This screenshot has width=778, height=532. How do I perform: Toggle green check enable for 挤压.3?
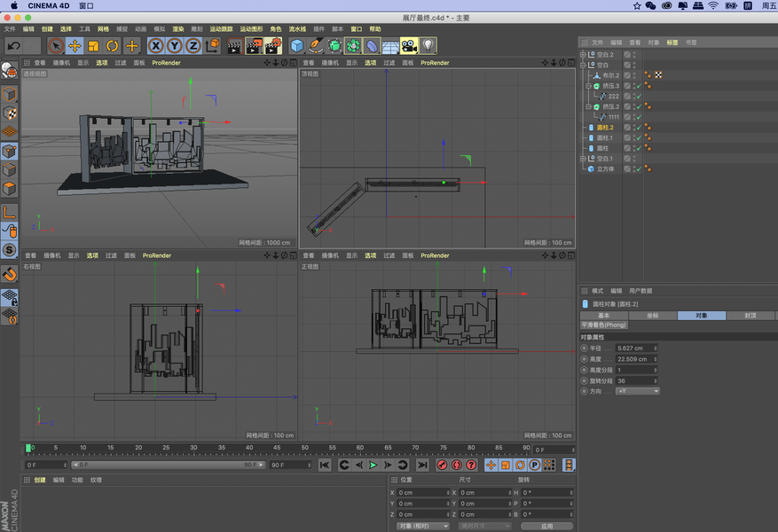[639, 86]
